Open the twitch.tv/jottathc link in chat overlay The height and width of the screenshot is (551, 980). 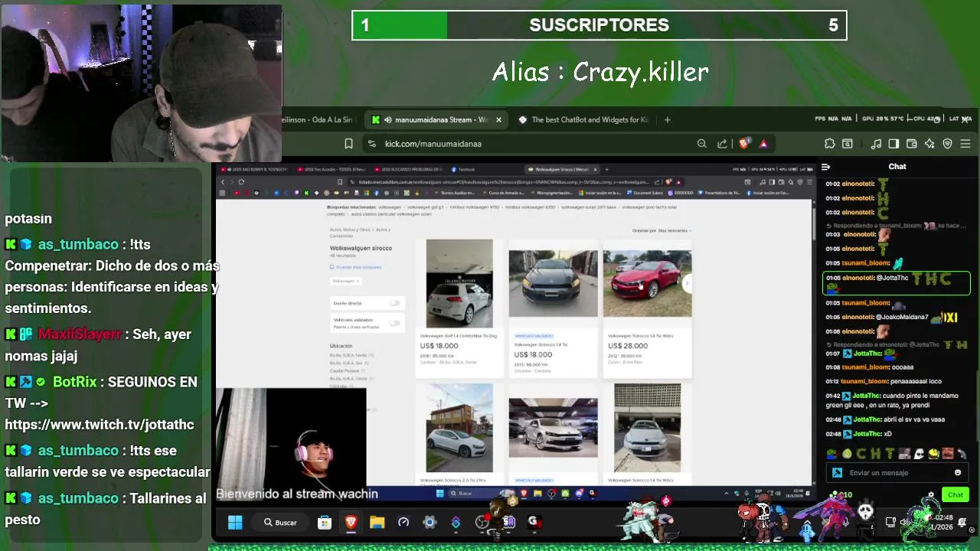pos(100,425)
